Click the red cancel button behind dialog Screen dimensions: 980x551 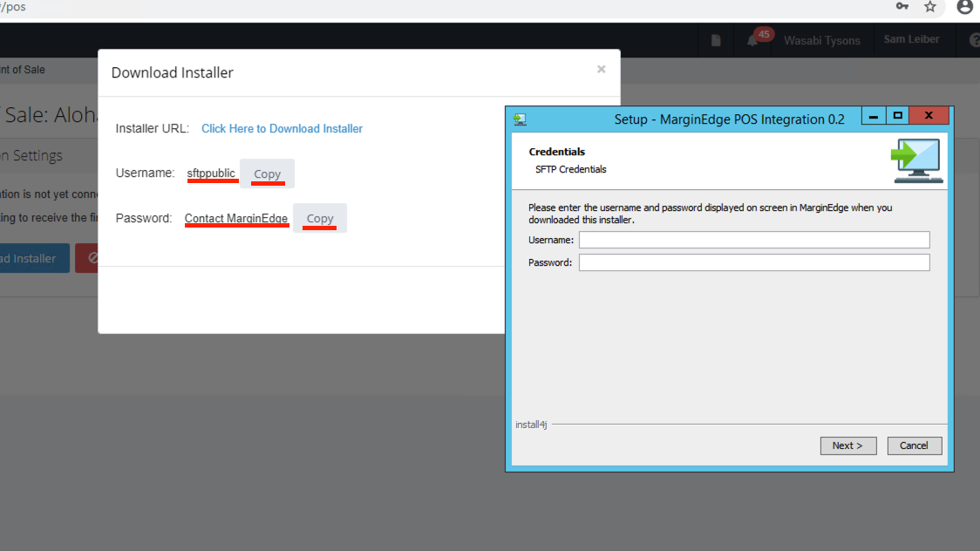(87, 258)
